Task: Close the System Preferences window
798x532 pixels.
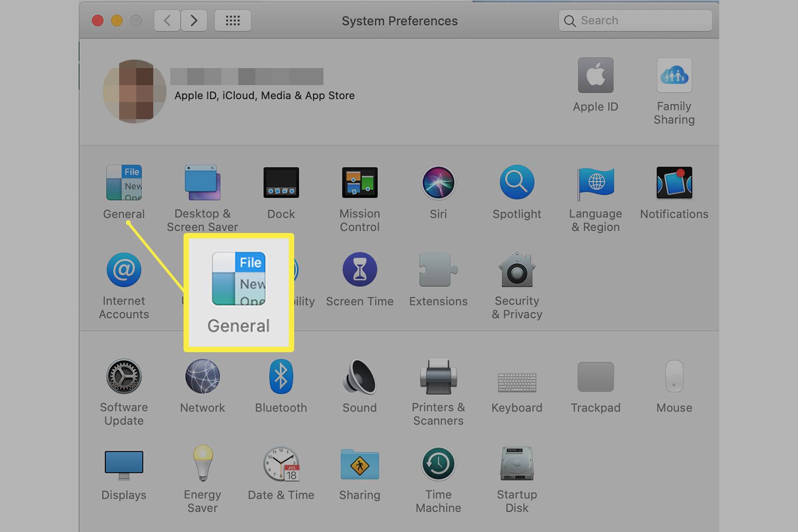Action: tap(98, 21)
